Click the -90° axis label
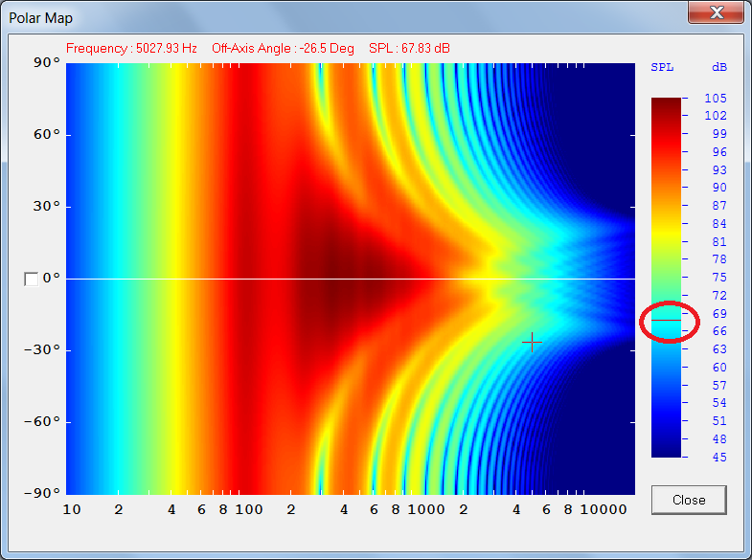 pyautogui.click(x=42, y=493)
